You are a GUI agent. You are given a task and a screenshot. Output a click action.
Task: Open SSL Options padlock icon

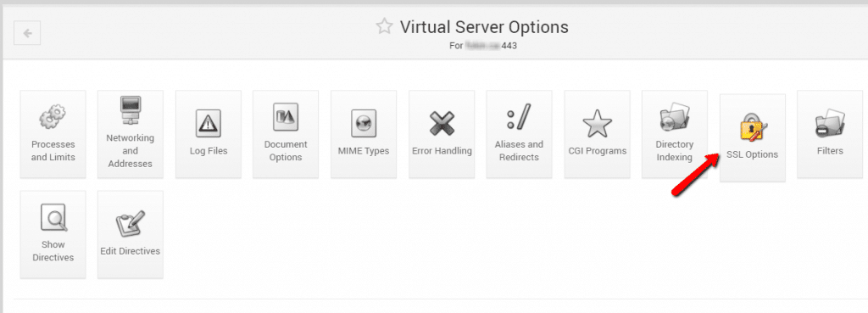tap(753, 127)
